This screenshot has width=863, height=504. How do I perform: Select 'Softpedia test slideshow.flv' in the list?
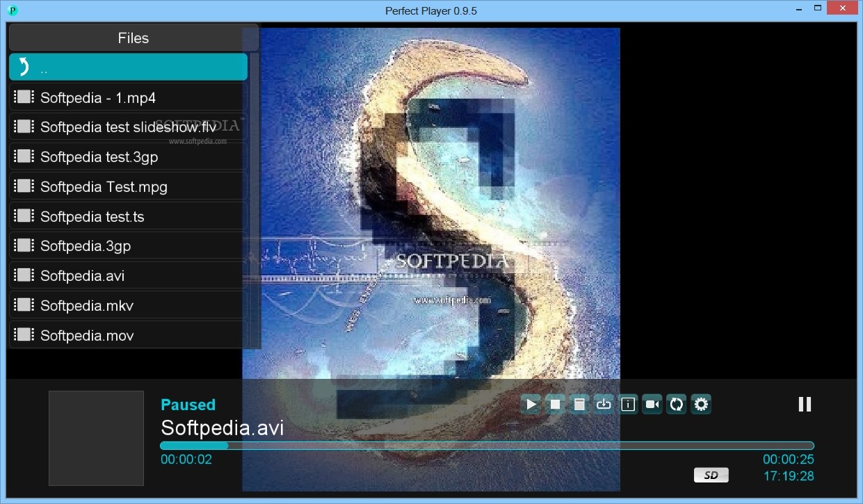pos(128,127)
